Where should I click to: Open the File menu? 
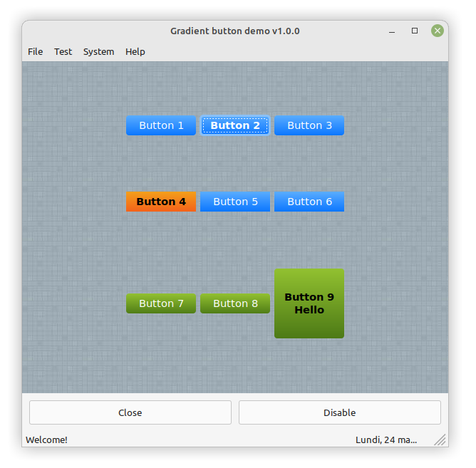(35, 51)
